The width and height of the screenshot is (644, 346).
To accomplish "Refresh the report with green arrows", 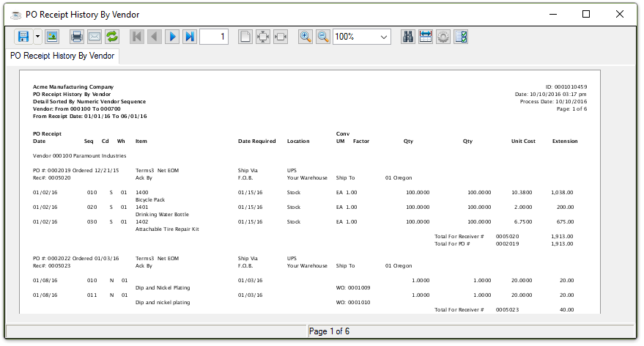I will (112, 37).
